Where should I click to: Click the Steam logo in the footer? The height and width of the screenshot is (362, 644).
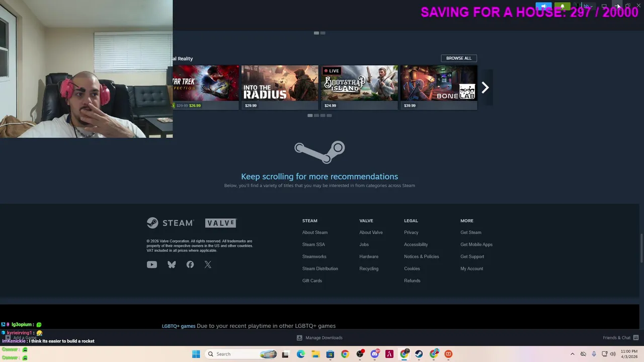pyautogui.click(x=170, y=223)
